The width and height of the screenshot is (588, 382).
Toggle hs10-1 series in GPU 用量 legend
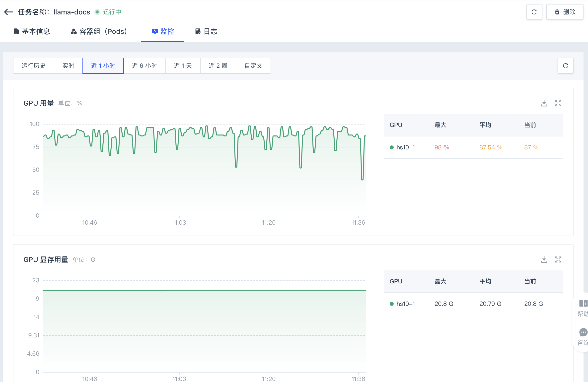coord(402,147)
